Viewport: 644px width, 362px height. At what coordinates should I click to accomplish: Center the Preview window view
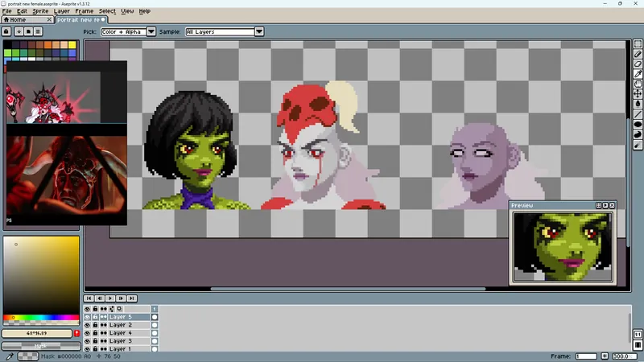click(598, 205)
